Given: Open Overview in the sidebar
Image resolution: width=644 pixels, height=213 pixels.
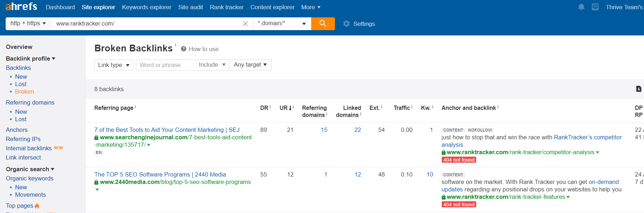Looking at the screenshot, I should (x=19, y=47).
